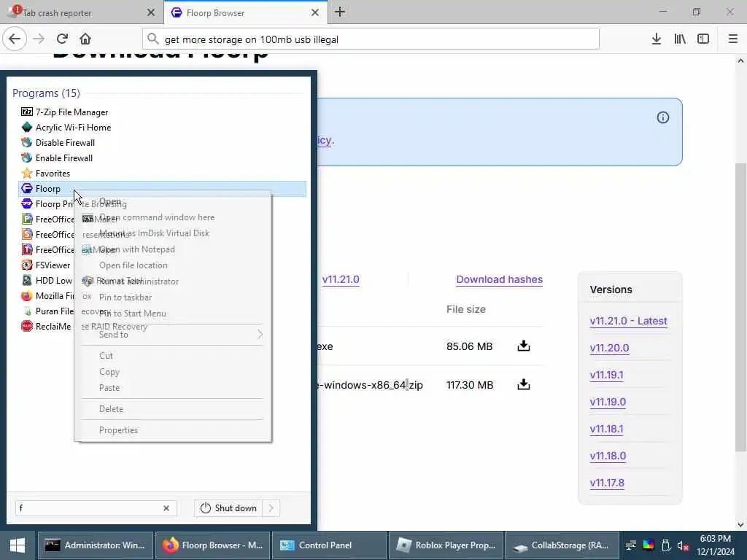Click the Windows Start button
The height and width of the screenshot is (560, 747).
pyautogui.click(x=18, y=545)
